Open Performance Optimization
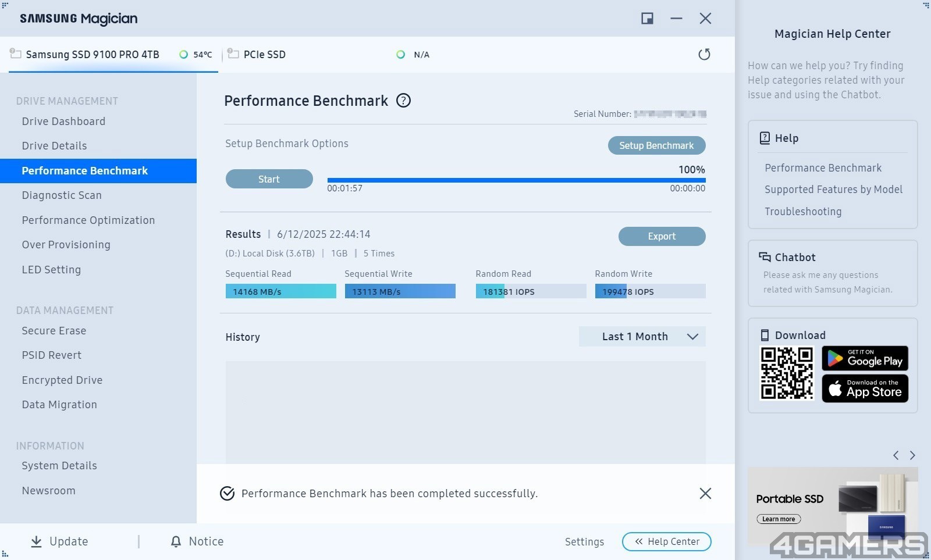This screenshot has height=560, width=931. pos(88,220)
